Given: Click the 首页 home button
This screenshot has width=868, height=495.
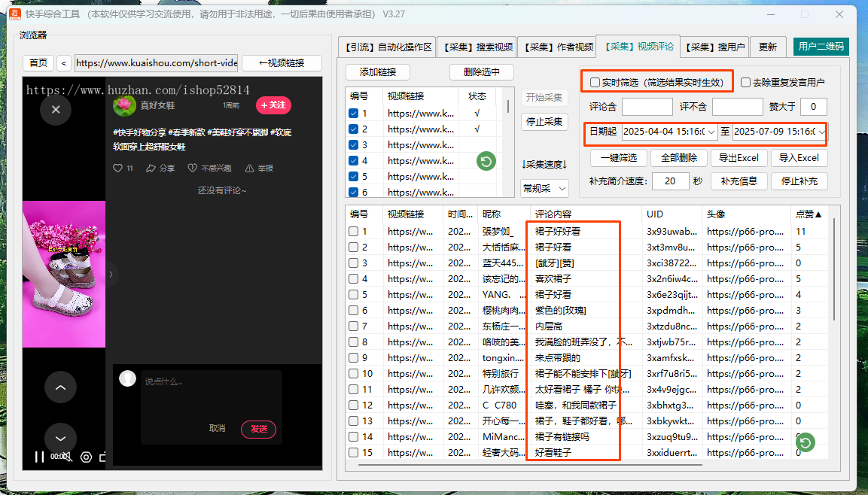Looking at the screenshot, I should click(x=38, y=63).
